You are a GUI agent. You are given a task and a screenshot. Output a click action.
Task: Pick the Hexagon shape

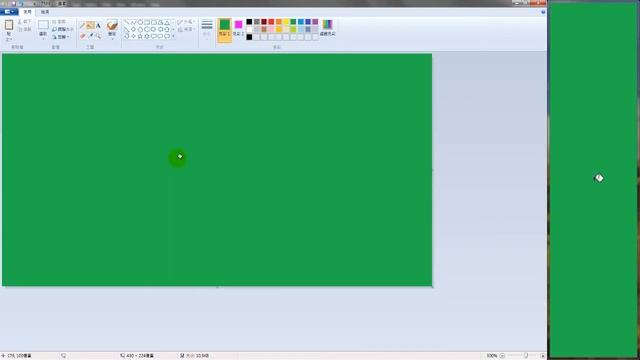click(x=147, y=29)
